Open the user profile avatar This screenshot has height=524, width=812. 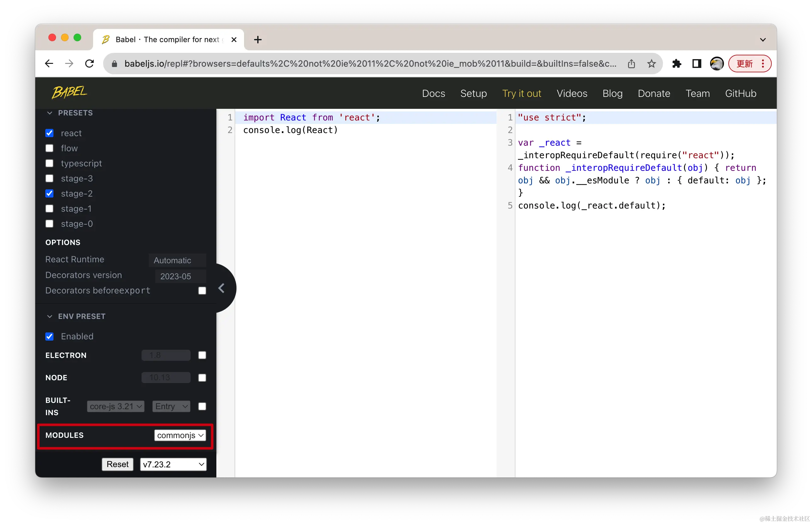tap(716, 64)
